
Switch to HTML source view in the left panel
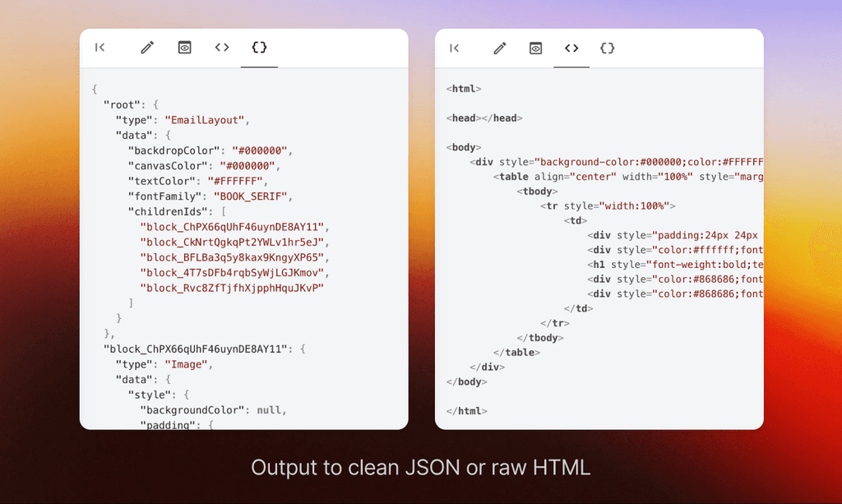pyautogui.click(x=221, y=48)
